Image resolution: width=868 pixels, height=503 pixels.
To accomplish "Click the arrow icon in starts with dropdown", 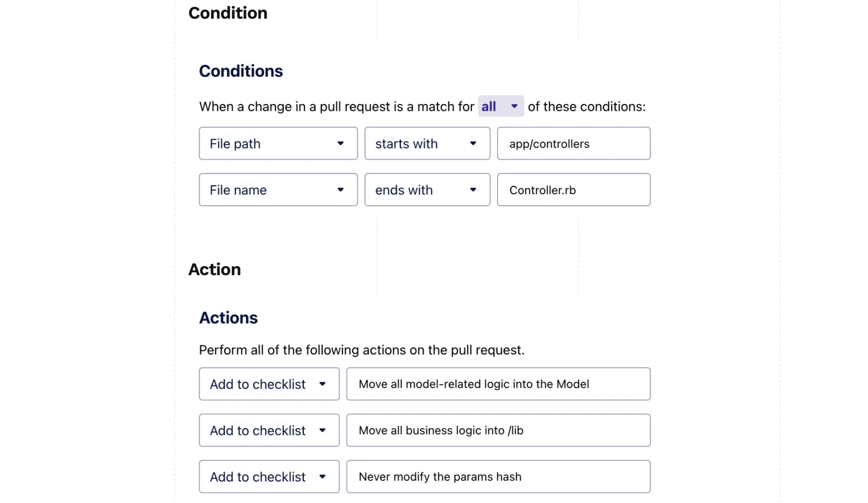I will click(x=473, y=143).
